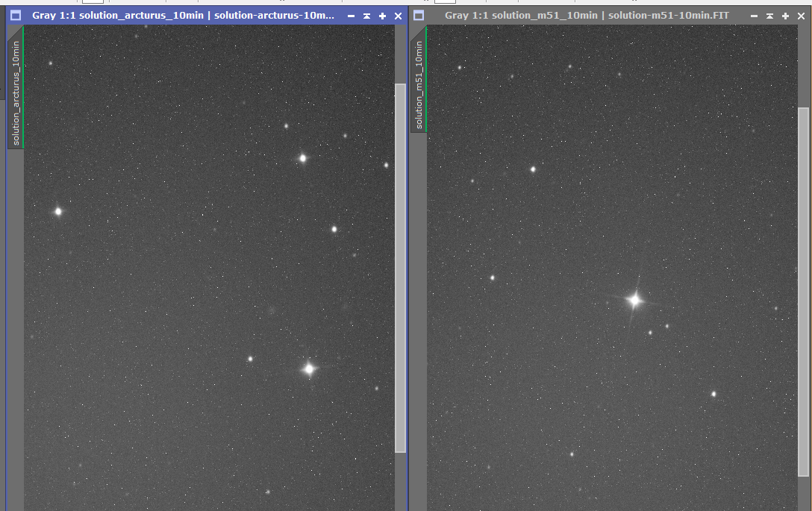This screenshot has width=812, height=511.
Task: Minimize the solution_arcturus_10min window
Action: point(351,16)
